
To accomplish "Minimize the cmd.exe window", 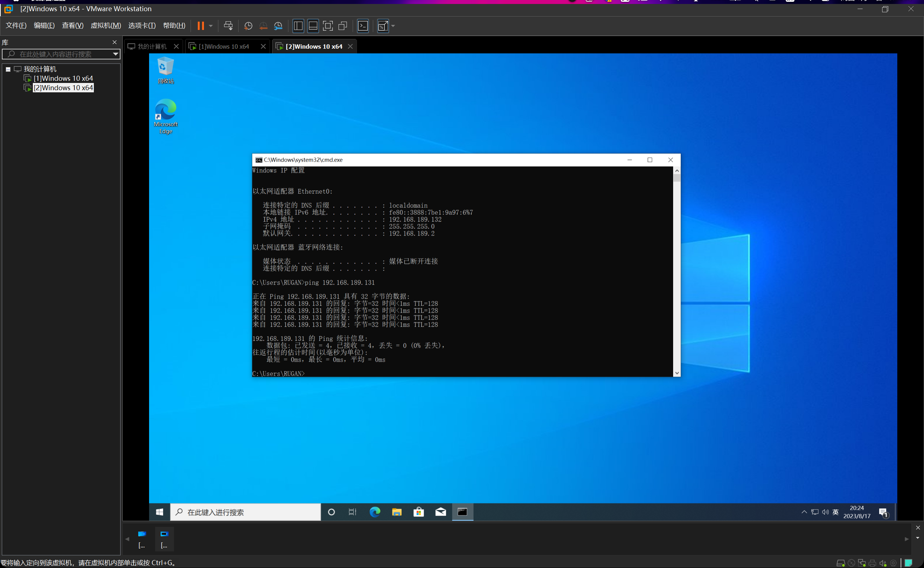I will point(630,160).
